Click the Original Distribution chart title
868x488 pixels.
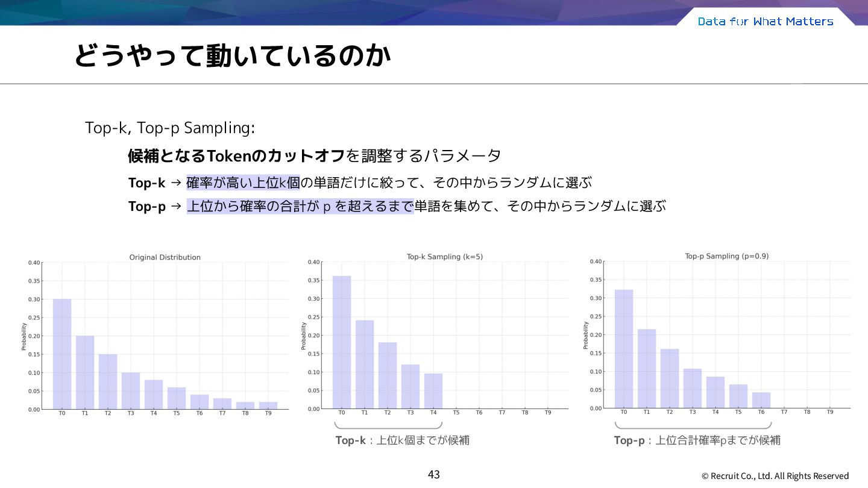(165, 257)
